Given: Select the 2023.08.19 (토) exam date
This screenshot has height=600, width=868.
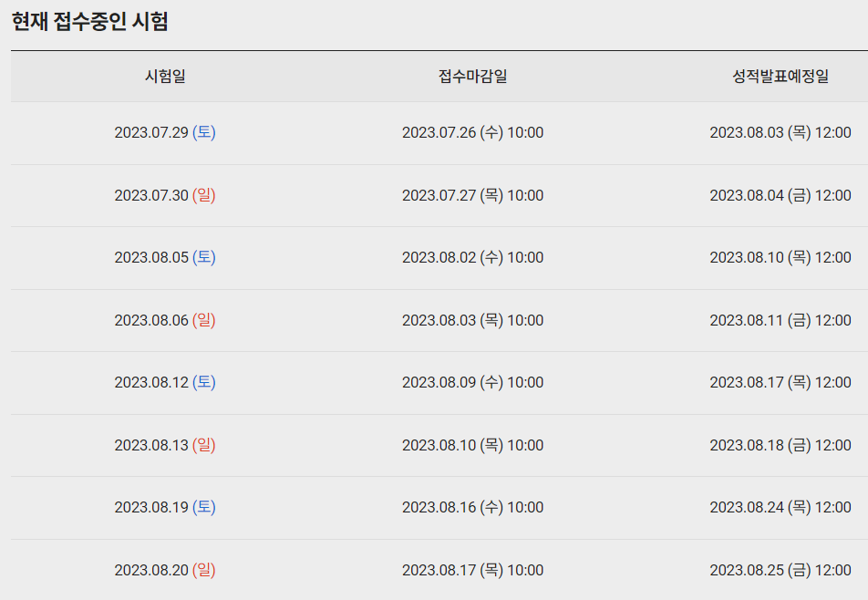Looking at the screenshot, I should coord(165,507).
